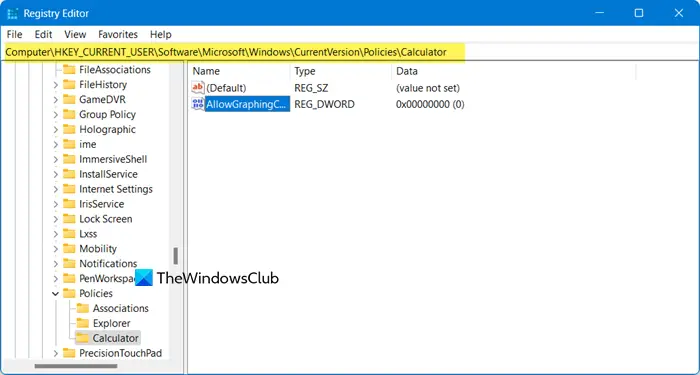Click the REG_DWORD type cell

pyautogui.click(x=325, y=104)
